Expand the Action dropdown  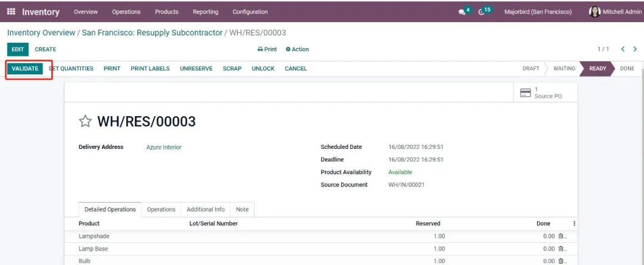tap(297, 49)
